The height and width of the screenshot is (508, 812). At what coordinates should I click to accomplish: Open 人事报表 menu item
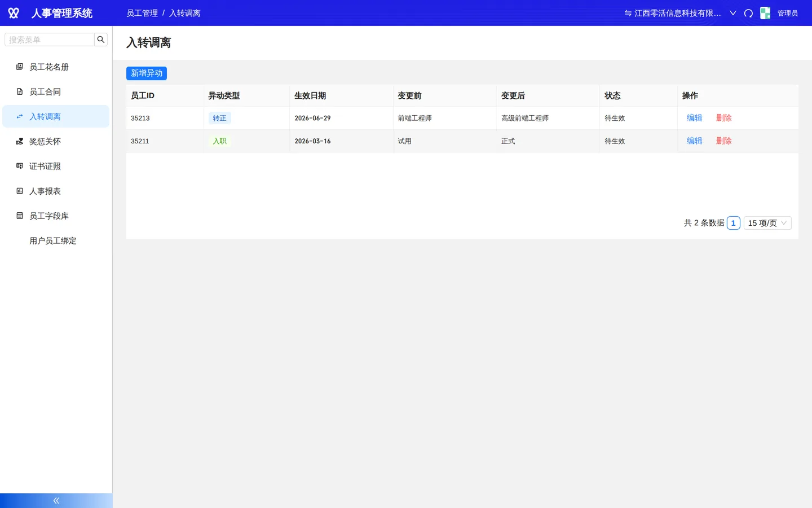point(56,191)
